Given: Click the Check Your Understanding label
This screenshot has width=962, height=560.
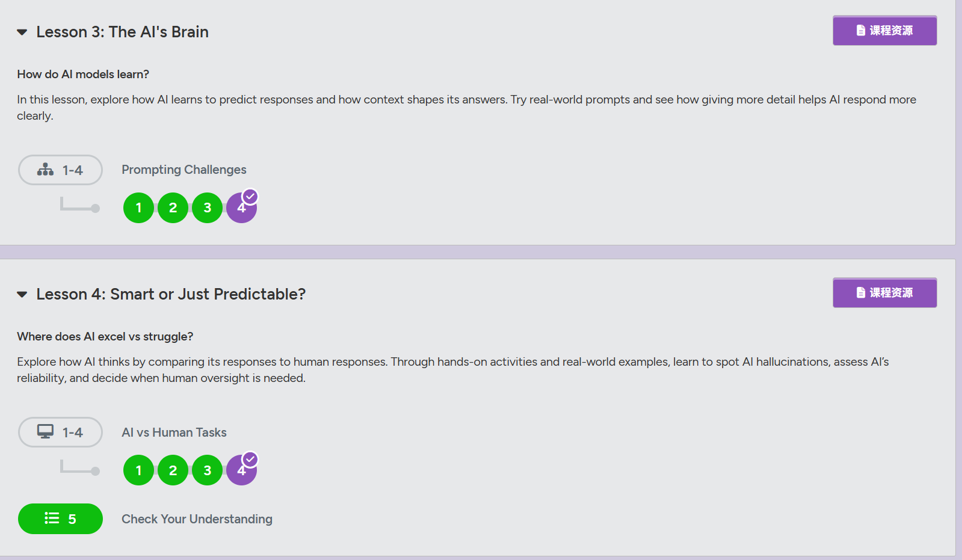Looking at the screenshot, I should click(197, 519).
